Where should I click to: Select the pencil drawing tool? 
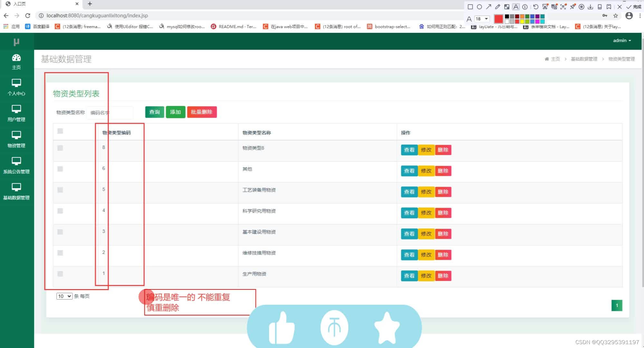pyautogui.click(x=497, y=7)
